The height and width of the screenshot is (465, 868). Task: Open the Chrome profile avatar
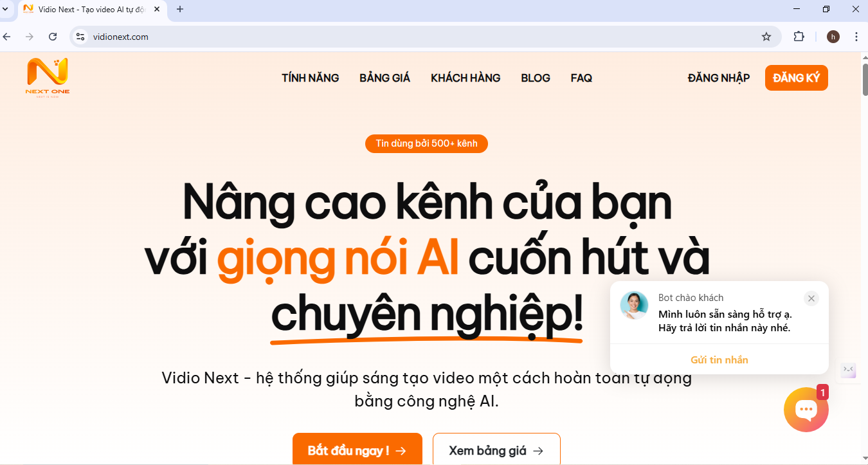pos(833,37)
